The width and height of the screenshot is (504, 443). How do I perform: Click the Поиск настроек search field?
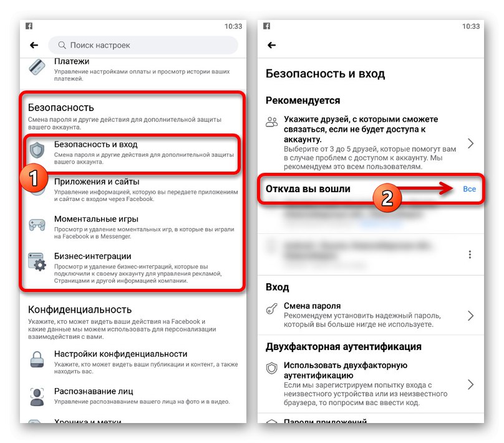[x=143, y=46]
